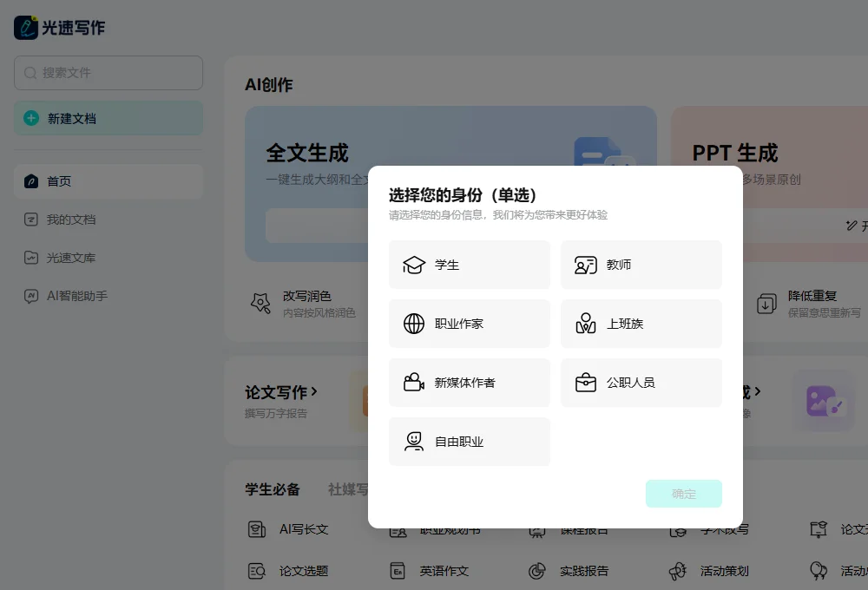The image size is (868, 590).
Task: Open 光速文库 in the sidebar
Action: click(x=108, y=258)
